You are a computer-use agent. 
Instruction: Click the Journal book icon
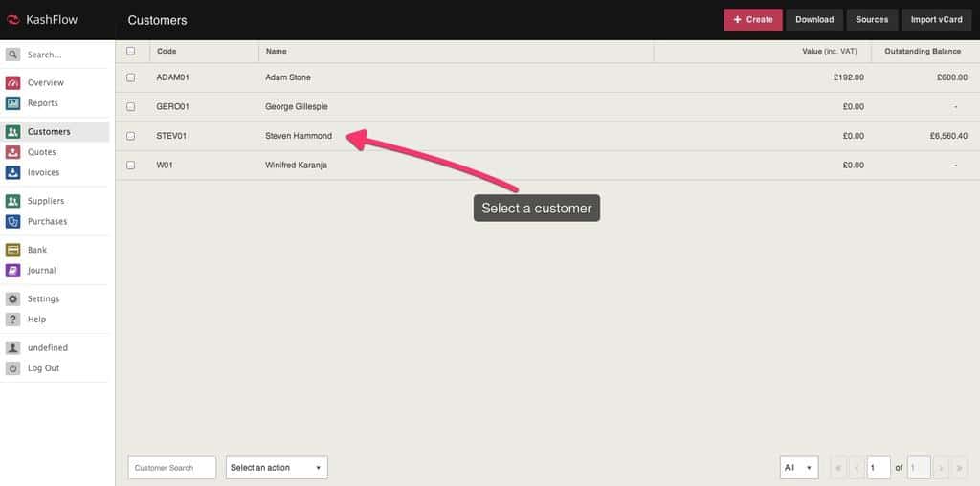[x=13, y=271]
